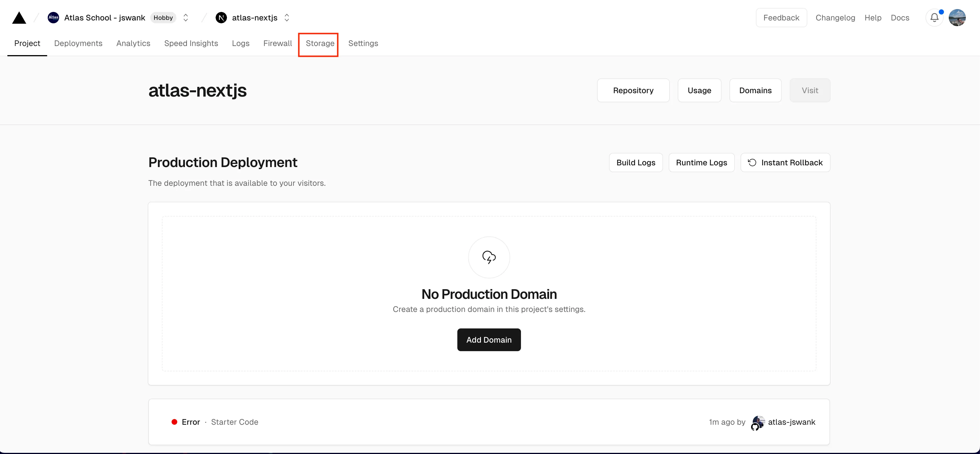Click the cloud lightning icon
The image size is (980, 454).
tap(489, 257)
